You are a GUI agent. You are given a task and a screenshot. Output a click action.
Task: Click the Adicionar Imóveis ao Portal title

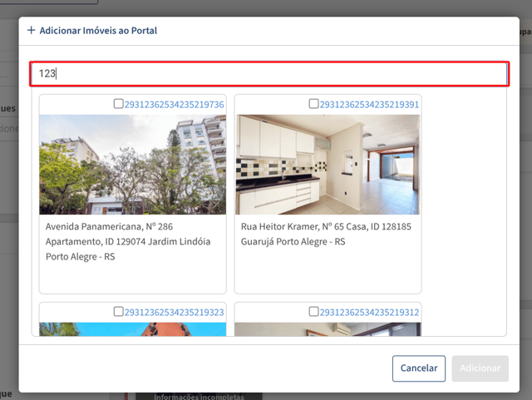(98, 31)
